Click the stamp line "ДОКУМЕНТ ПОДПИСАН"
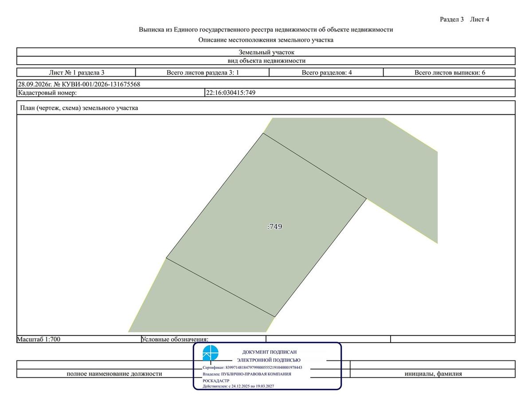Image resolution: width=532 pixels, height=411 pixels. tap(270, 352)
